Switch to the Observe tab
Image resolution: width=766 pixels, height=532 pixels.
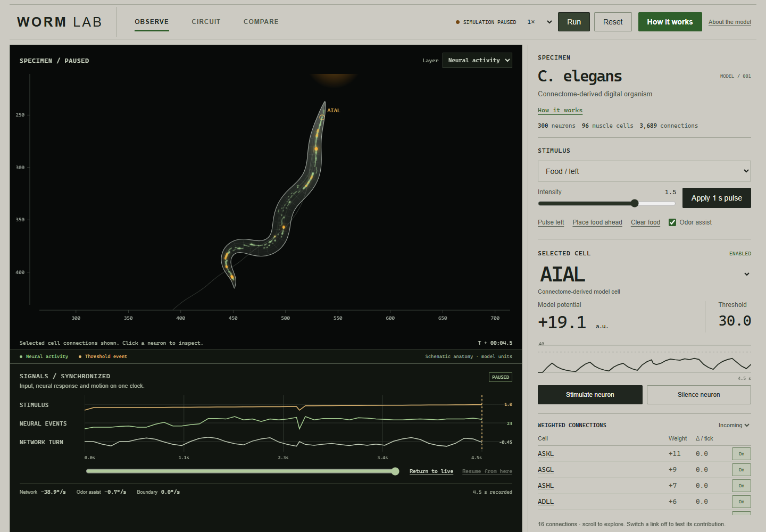pos(152,22)
